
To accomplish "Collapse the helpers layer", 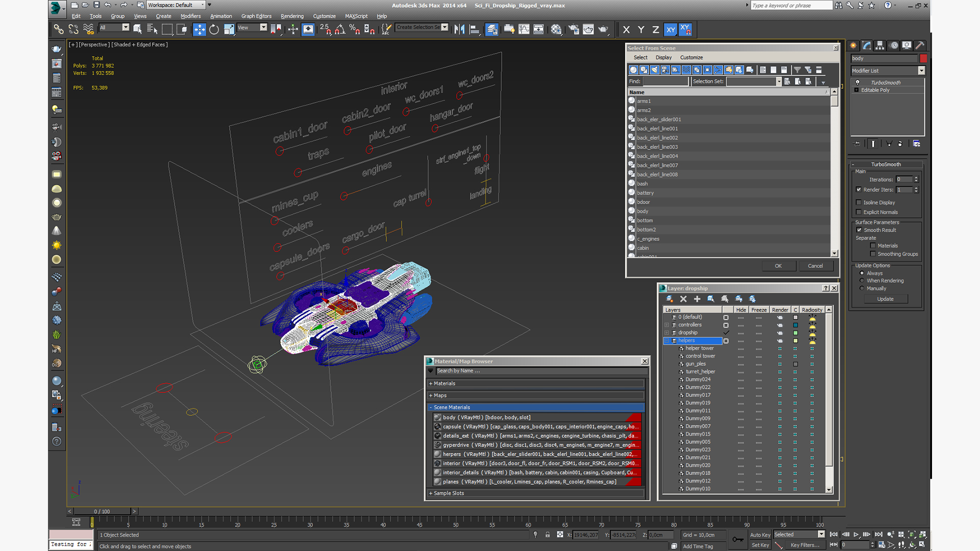I will coord(667,341).
